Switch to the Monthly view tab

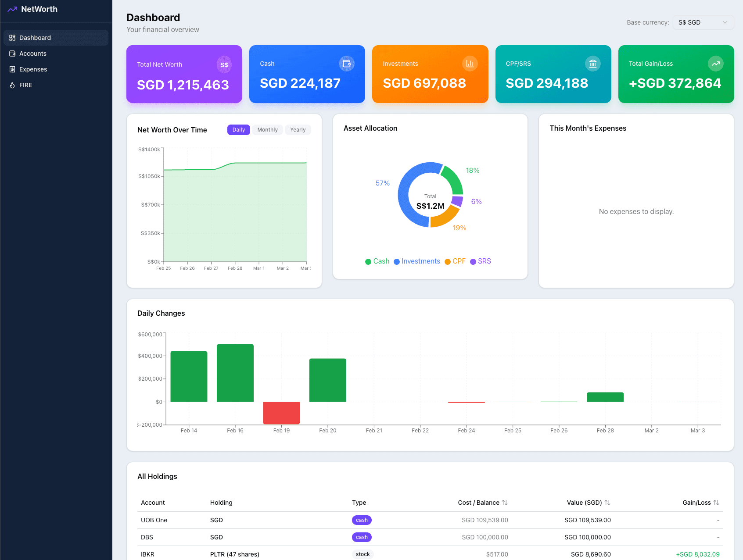pos(267,130)
